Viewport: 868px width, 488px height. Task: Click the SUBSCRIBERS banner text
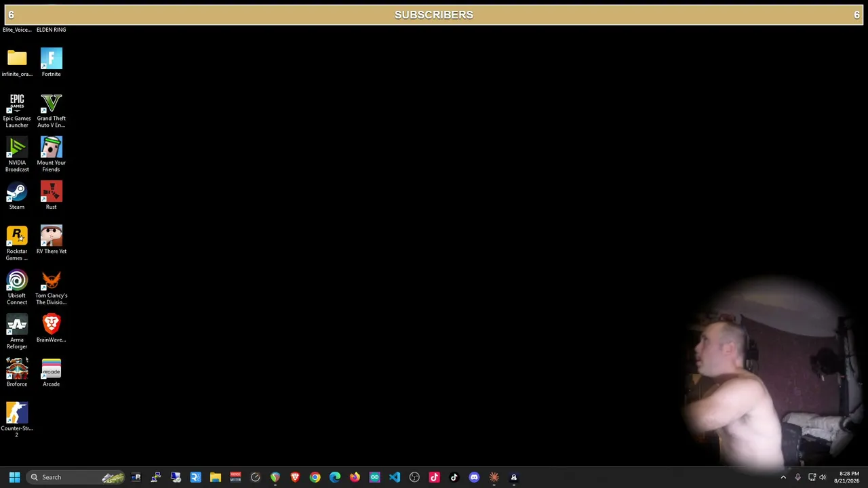pyautogui.click(x=434, y=15)
